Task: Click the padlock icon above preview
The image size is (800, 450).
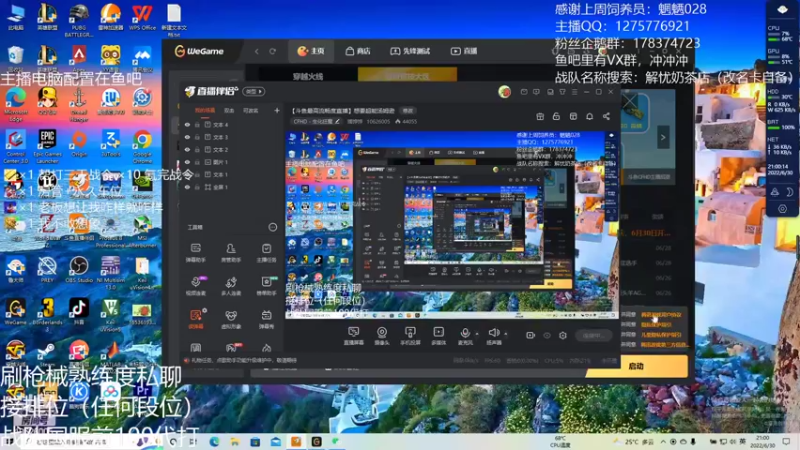Action: tap(556, 116)
